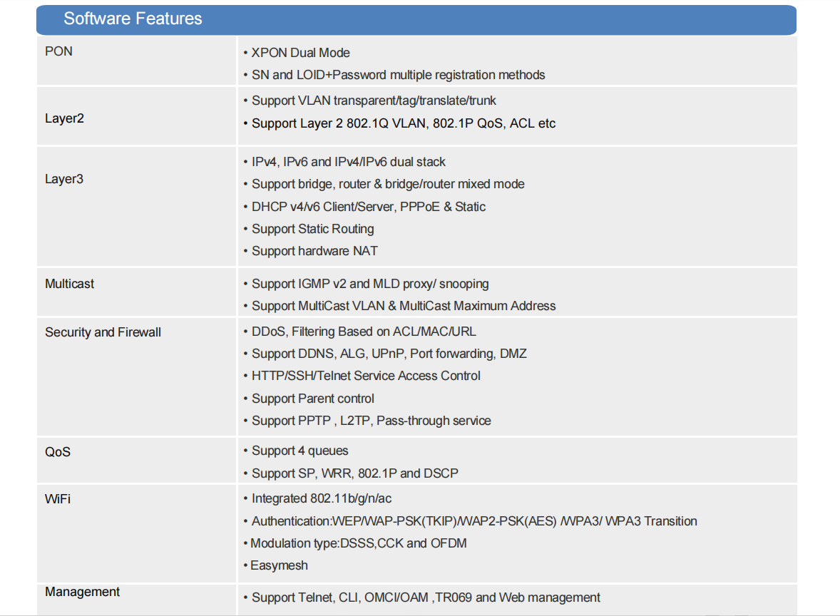
Task: Click the Layer2 row label
Action: coord(64,118)
